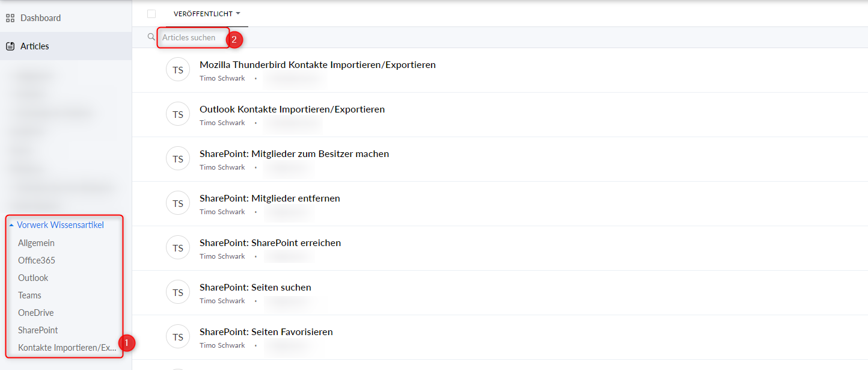Screen dimensions: 868x370
Task: Open the VERÖFFENTLICHT status dropdown
Action: tap(207, 14)
